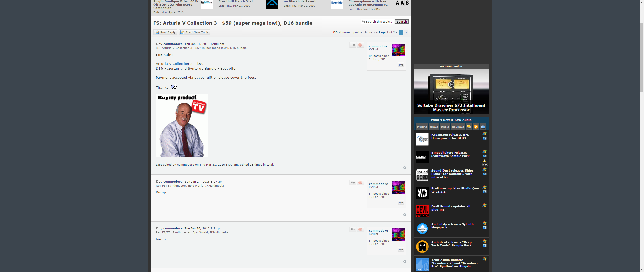Viewport: 644px width, 272px height.
Task: Switch to the Deals tab
Action: [445, 127]
